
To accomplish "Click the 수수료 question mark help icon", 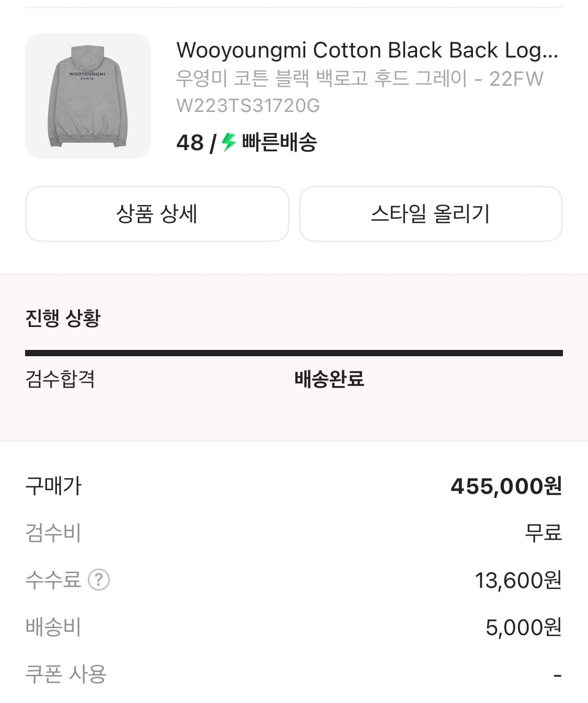I will [x=99, y=580].
